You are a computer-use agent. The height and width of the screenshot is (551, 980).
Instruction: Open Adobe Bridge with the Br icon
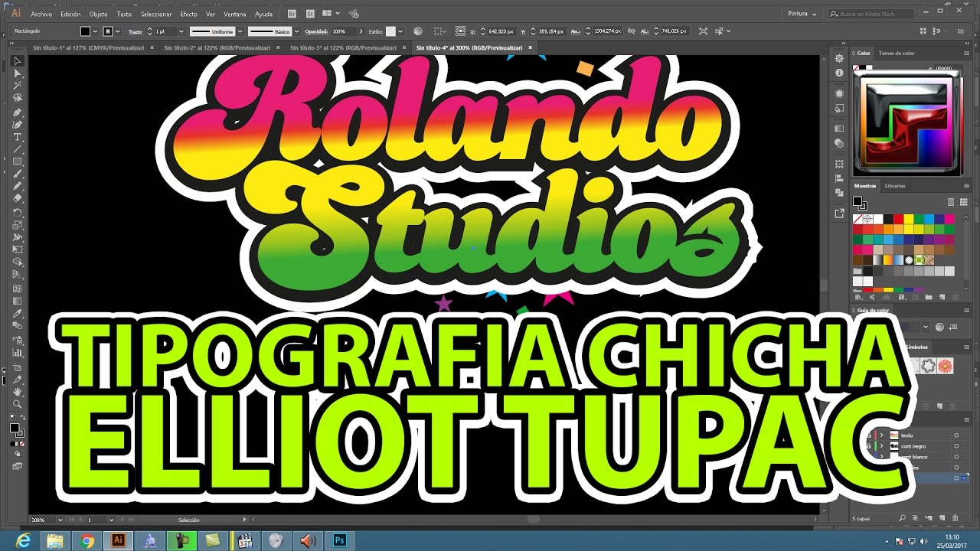coord(292,14)
